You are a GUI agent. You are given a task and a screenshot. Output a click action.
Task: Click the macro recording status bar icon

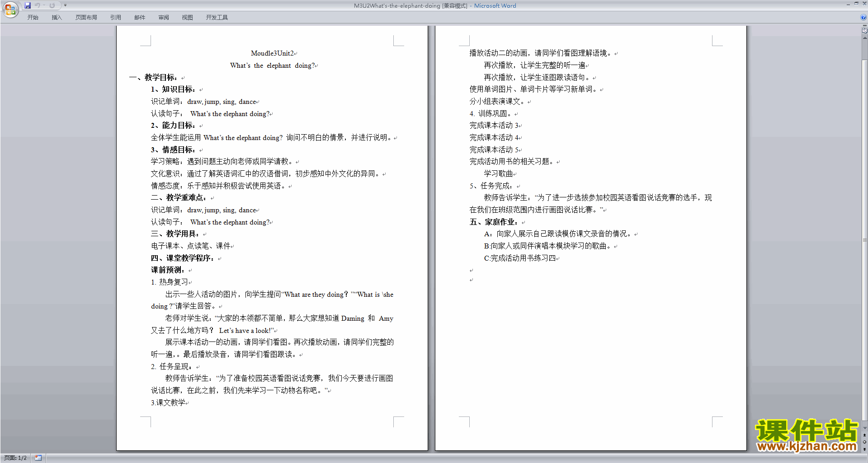(38, 458)
